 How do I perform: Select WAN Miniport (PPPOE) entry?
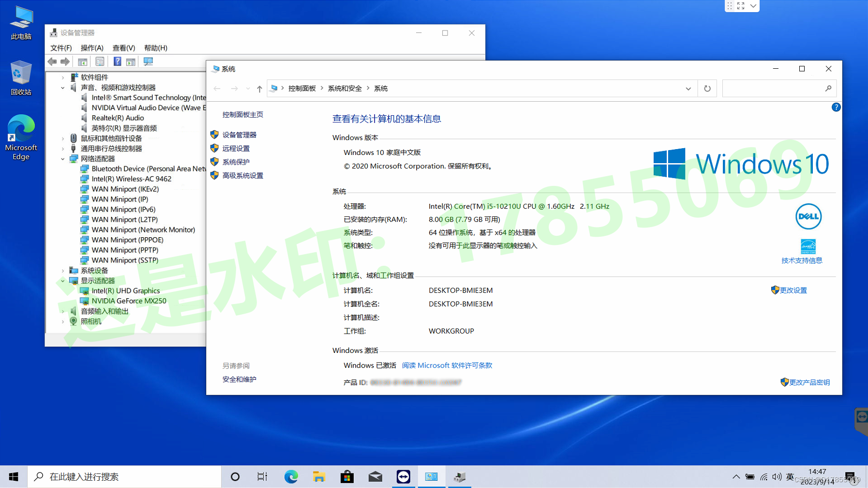click(127, 240)
